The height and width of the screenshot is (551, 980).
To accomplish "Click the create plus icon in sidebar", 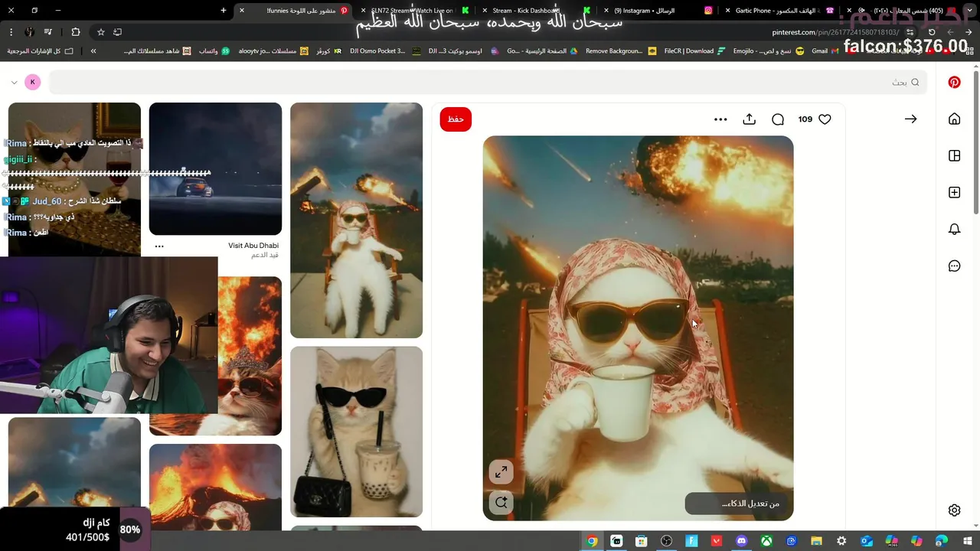I will (954, 192).
